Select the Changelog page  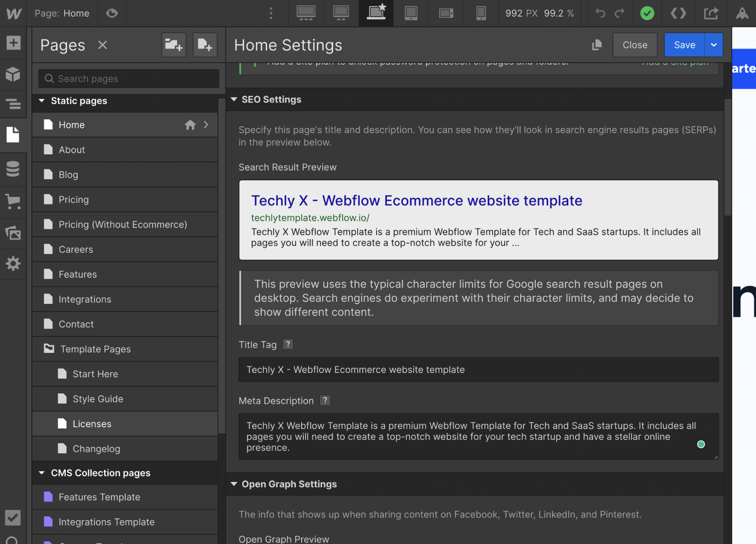tap(125, 448)
